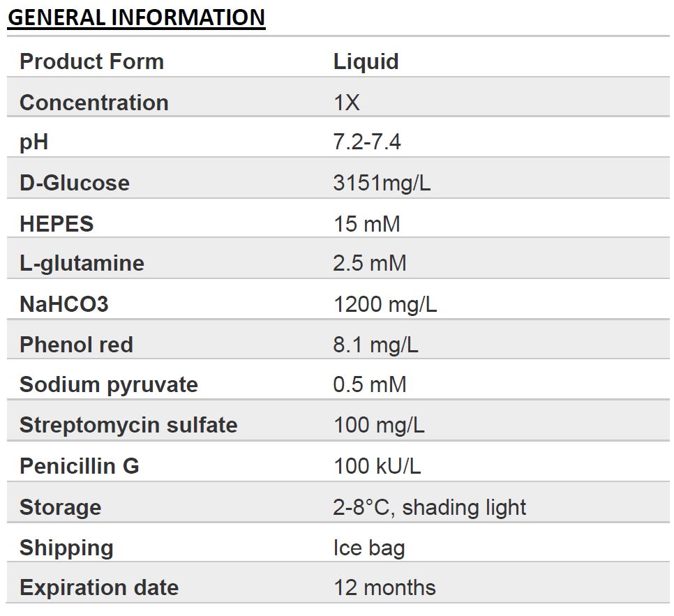Select the pH value 7.2-7.4
The width and height of the screenshot is (674, 616).
tap(367, 142)
